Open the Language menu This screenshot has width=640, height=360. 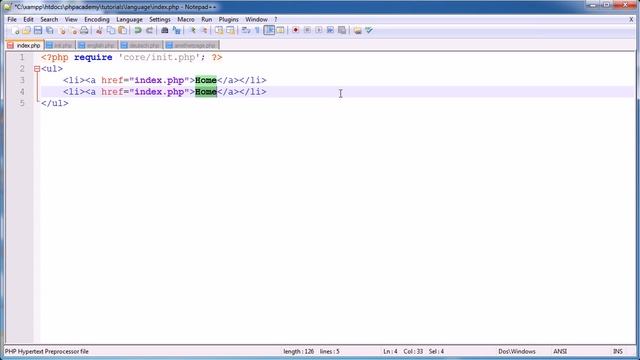[x=129, y=19]
